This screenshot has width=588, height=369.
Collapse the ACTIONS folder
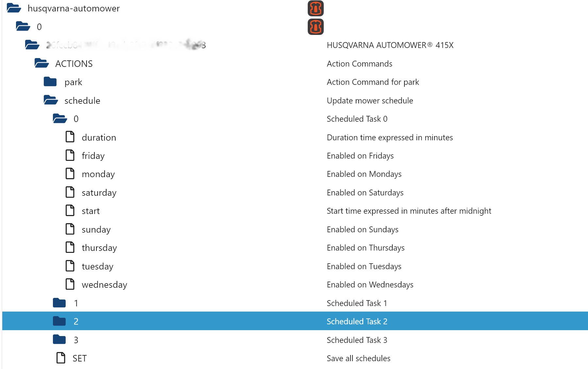(42, 63)
